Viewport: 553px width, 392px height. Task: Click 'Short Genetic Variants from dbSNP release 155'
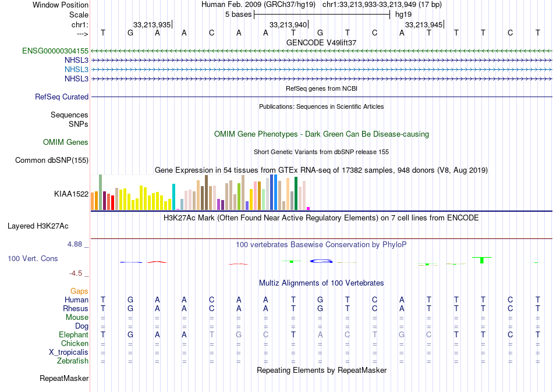click(321, 152)
